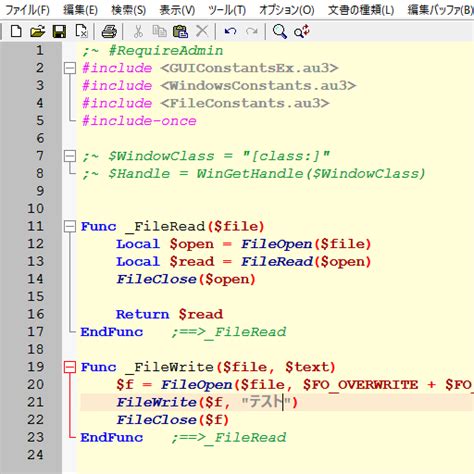Screen dimensions: 474x474
Task: Click the Cut scissors icon
Action: tap(138, 31)
